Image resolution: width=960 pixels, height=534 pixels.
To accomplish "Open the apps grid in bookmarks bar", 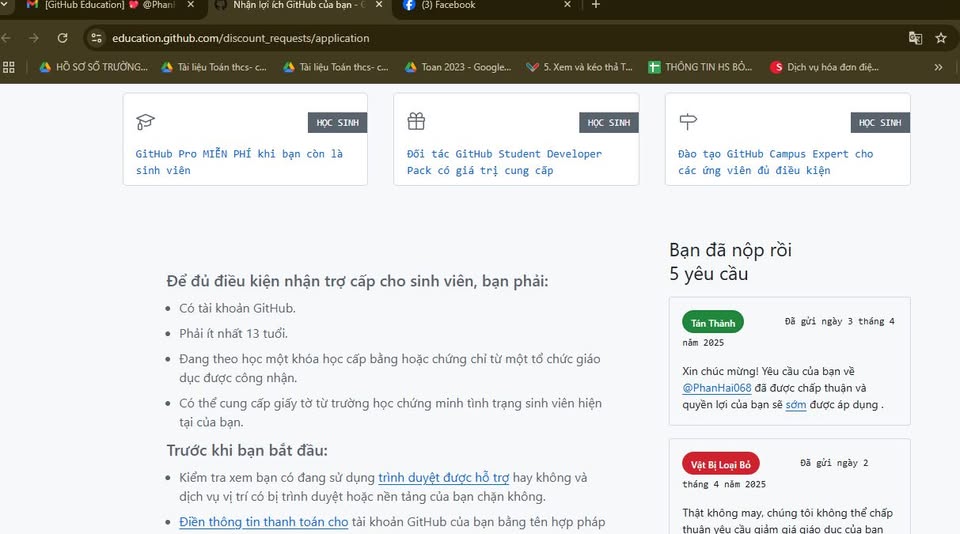I will coord(9,67).
